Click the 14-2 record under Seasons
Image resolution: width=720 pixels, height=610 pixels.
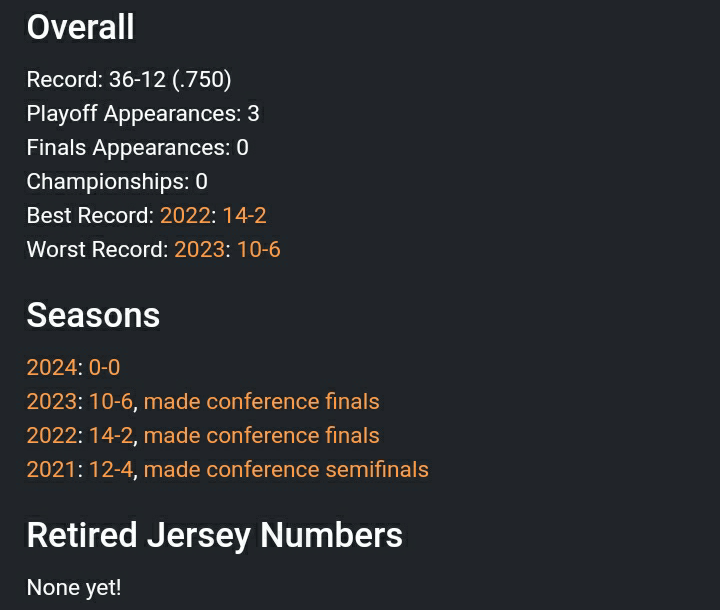pos(110,436)
